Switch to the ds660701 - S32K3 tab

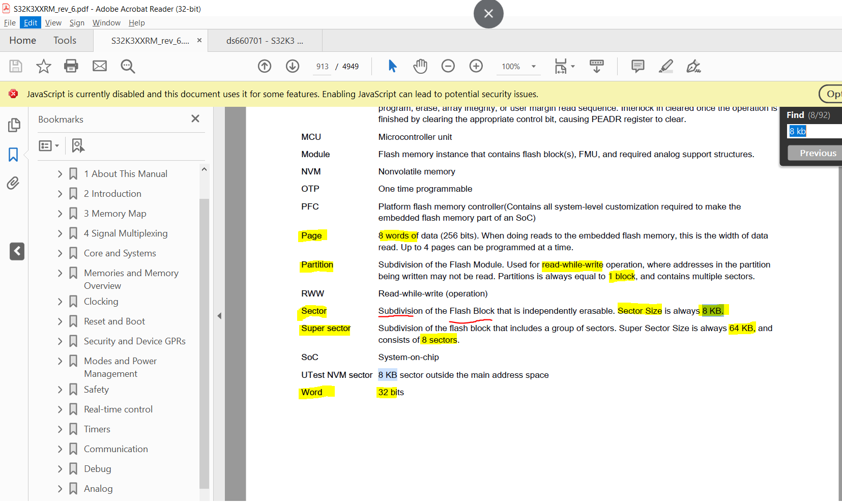264,40
